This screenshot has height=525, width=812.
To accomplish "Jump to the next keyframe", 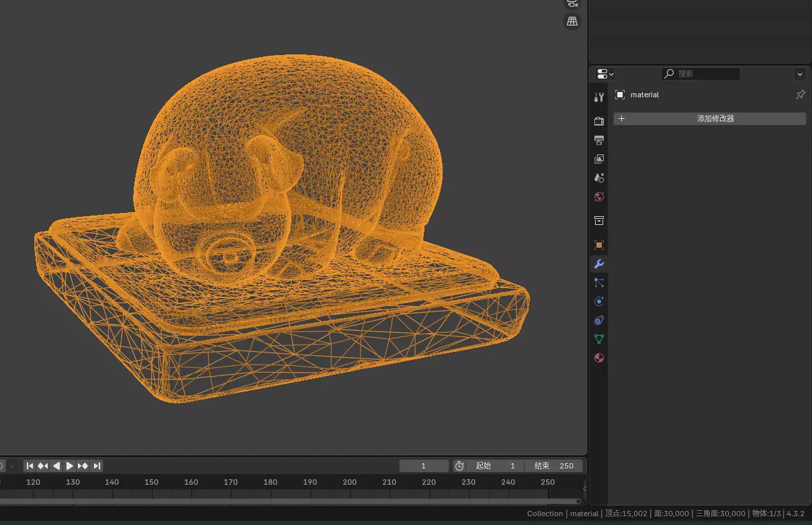I will pyautogui.click(x=83, y=466).
